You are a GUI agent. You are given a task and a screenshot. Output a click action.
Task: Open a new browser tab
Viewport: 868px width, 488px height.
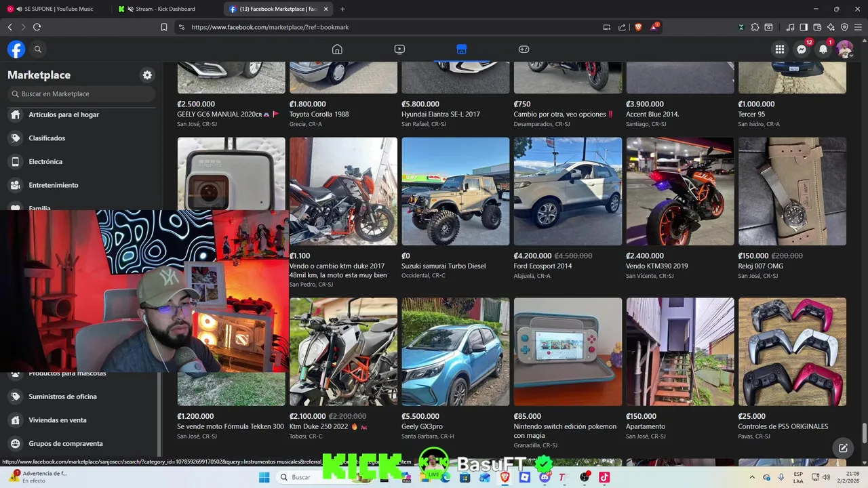342,9
